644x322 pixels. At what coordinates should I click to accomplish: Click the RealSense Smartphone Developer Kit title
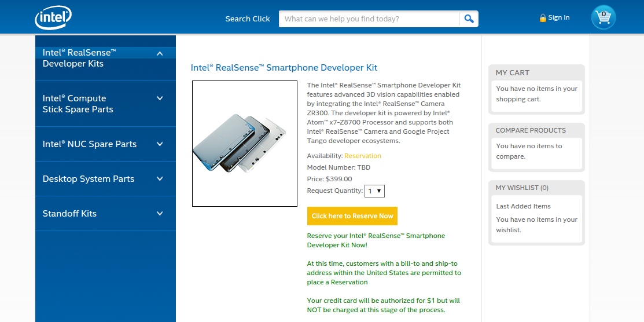coord(284,68)
